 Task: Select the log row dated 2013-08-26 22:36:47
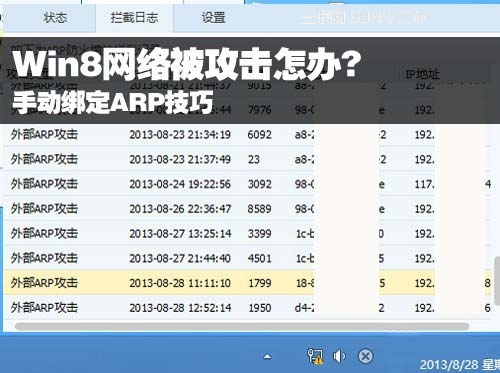pos(247,209)
